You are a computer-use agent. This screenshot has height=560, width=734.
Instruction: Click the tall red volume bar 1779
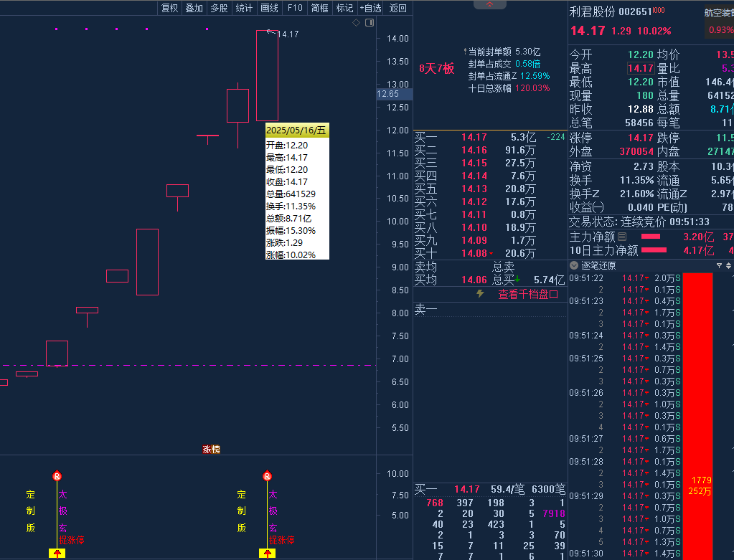click(698, 415)
